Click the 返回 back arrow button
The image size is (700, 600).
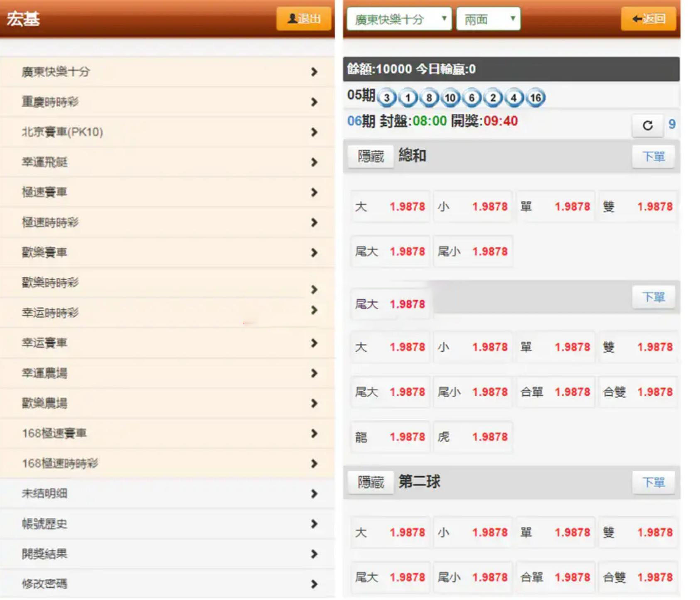pos(648,19)
